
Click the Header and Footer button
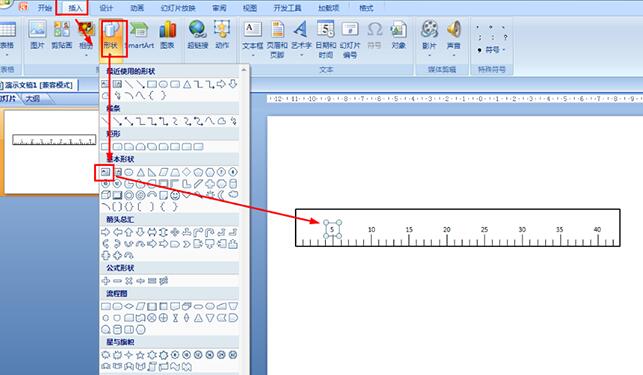pyautogui.click(x=277, y=39)
